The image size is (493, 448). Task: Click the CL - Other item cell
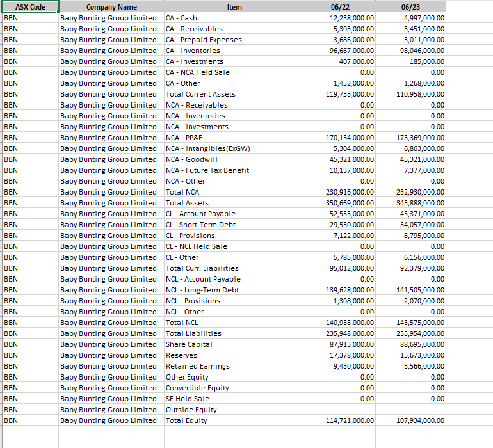point(234,257)
